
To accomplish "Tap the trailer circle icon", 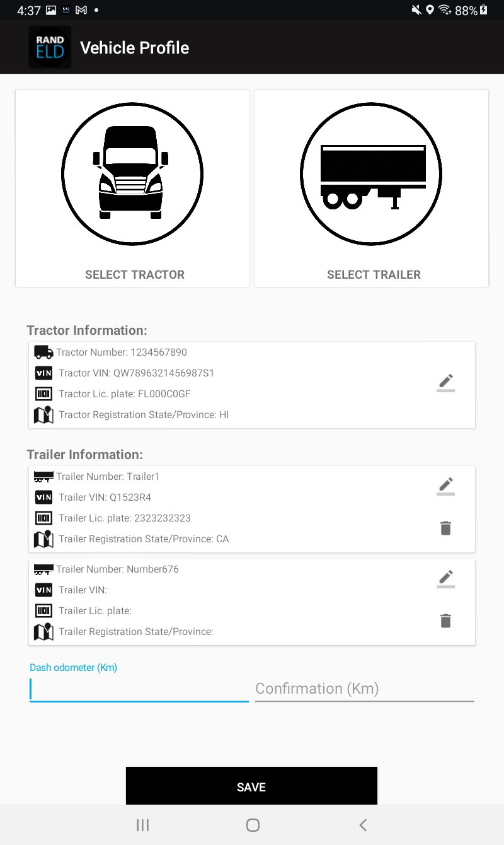I will 371,173.
